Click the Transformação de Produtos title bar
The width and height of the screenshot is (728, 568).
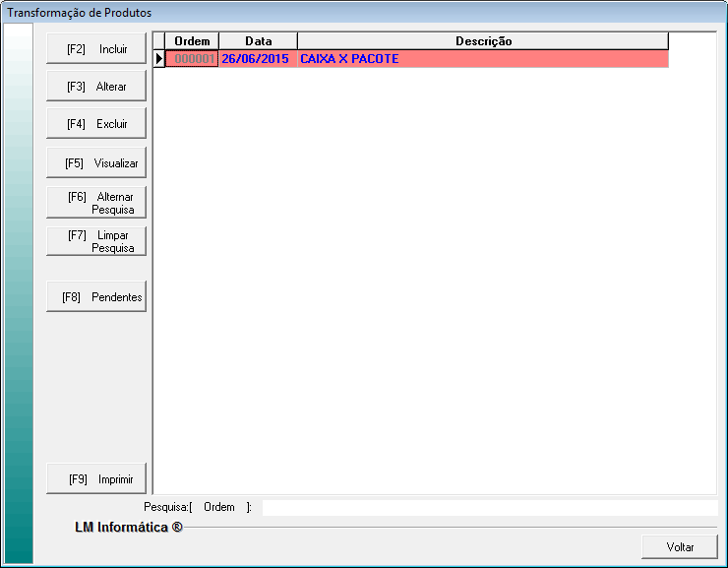tap(364, 12)
